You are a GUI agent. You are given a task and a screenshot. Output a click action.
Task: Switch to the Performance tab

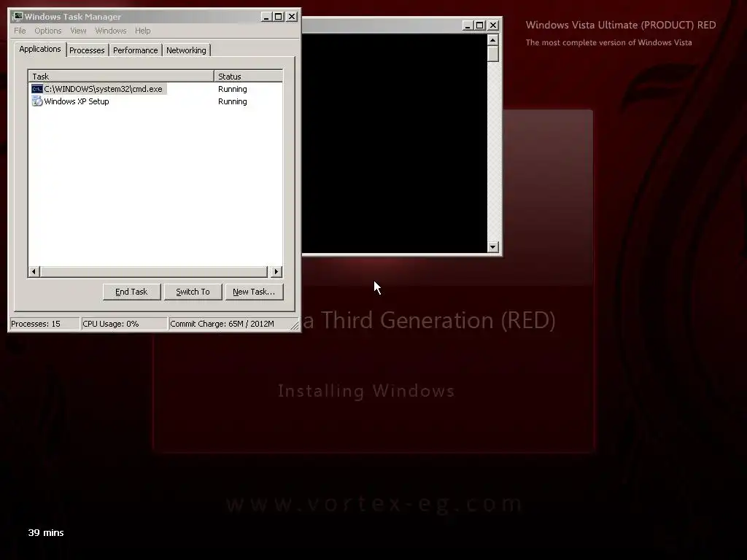(x=135, y=50)
